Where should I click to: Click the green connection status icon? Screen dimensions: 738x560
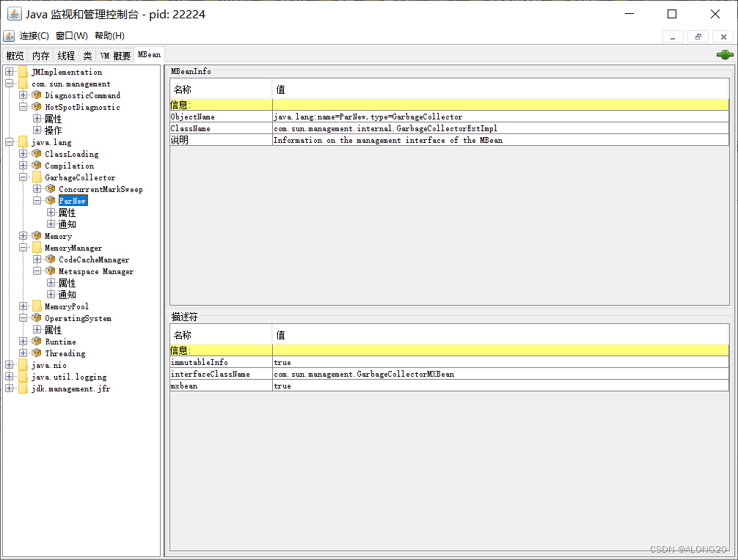pyautogui.click(x=725, y=54)
